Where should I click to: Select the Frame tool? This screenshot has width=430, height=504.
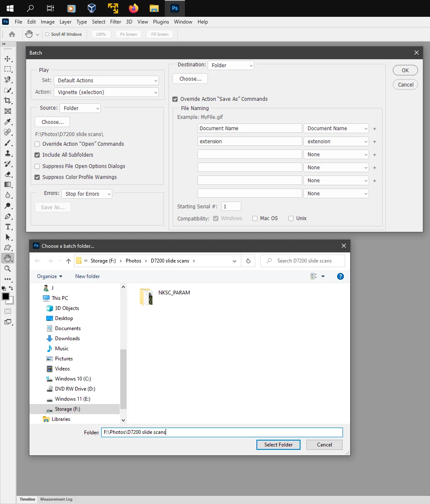(x=8, y=111)
